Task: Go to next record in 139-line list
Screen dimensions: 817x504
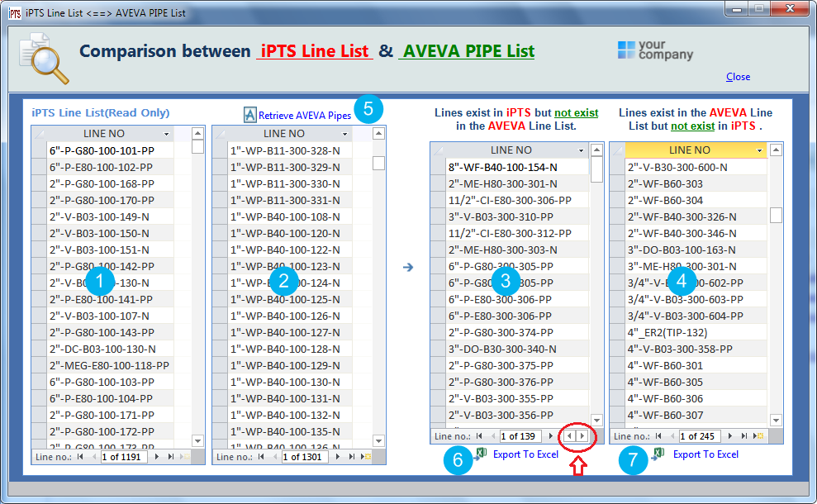Action: click(x=551, y=436)
